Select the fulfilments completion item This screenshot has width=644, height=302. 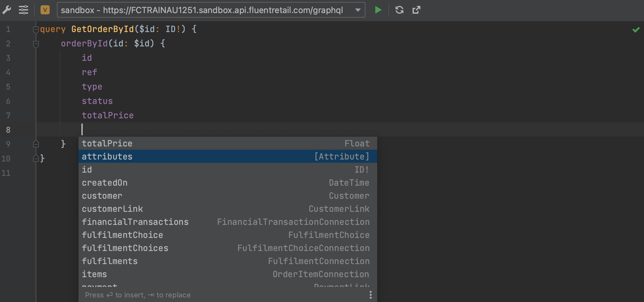pos(228,261)
